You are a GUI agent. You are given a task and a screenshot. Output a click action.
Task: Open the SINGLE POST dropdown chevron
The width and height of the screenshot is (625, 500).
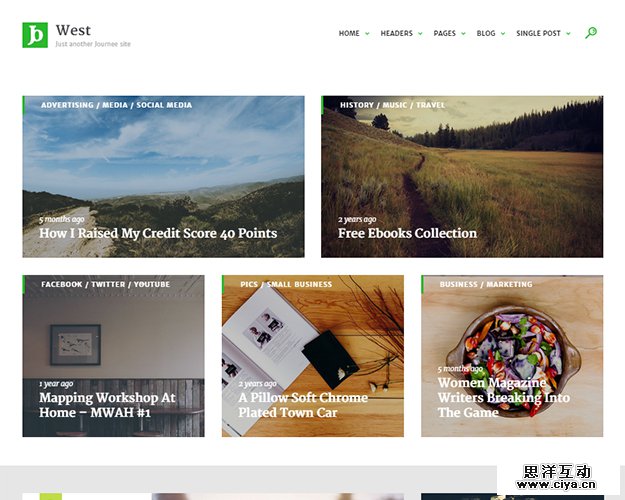pos(568,33)
